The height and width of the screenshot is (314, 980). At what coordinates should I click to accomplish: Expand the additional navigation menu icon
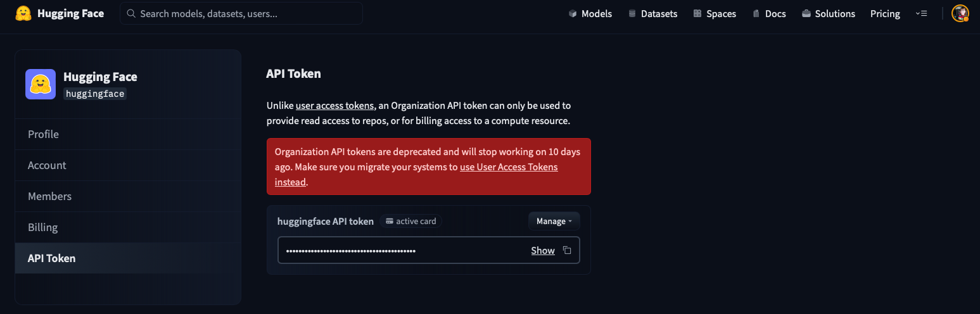[x=921, y=13]
